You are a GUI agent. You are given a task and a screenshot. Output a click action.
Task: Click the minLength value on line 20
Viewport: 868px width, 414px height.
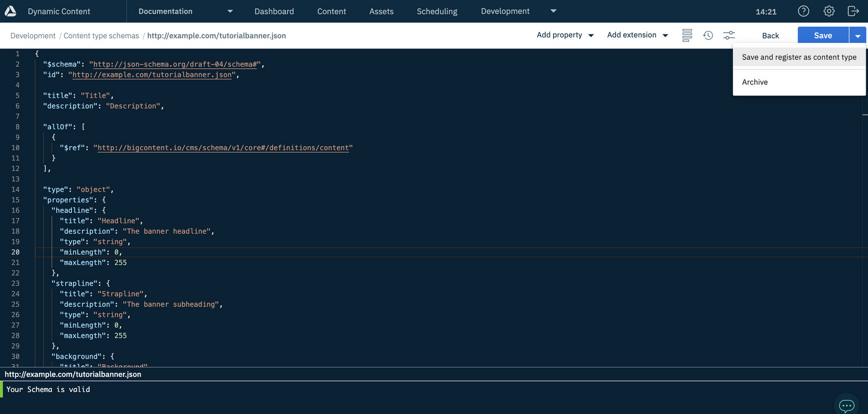coord(116,252)
